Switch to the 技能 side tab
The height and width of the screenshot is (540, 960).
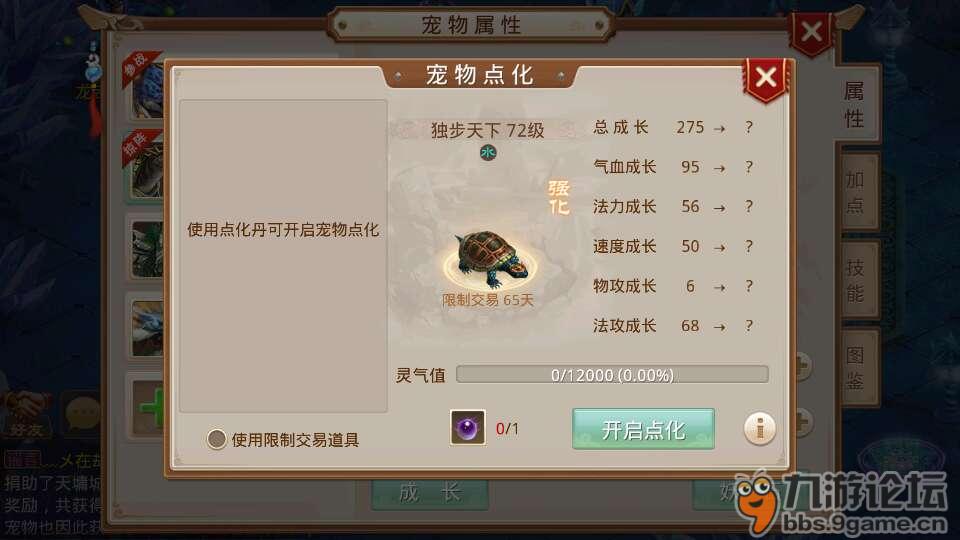856,280
